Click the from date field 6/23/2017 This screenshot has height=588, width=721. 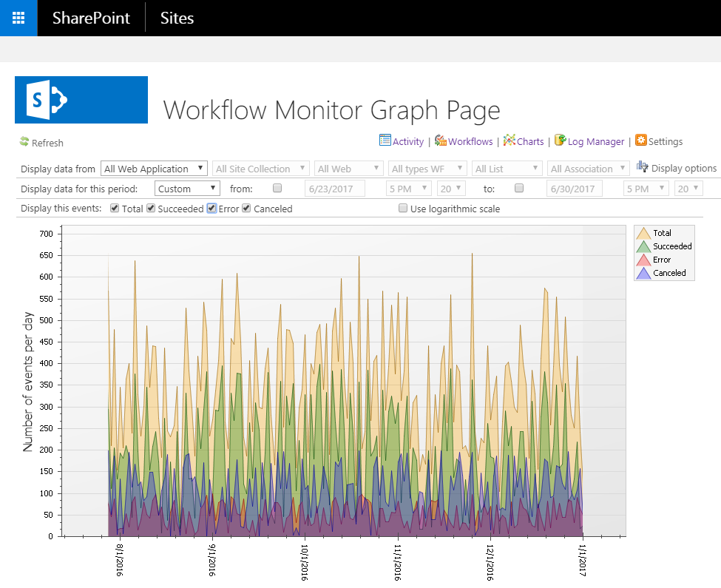click(x=335, y=189)
